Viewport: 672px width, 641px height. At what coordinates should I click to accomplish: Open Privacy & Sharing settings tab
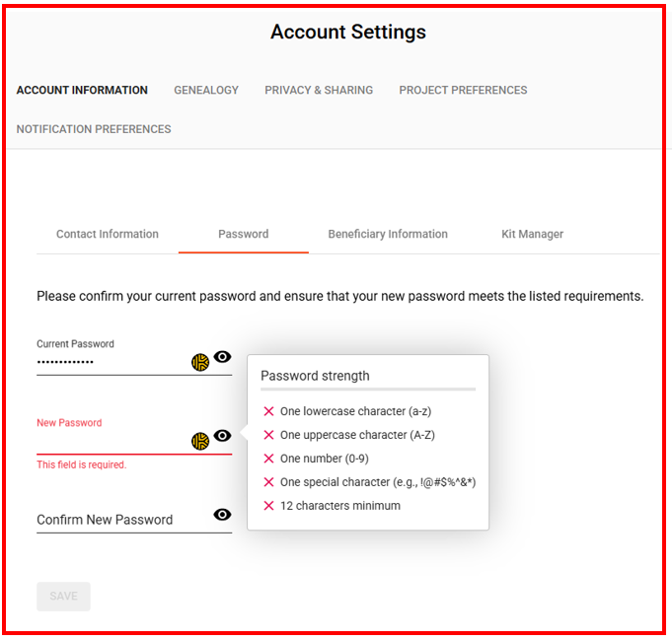tap(319, 90)
